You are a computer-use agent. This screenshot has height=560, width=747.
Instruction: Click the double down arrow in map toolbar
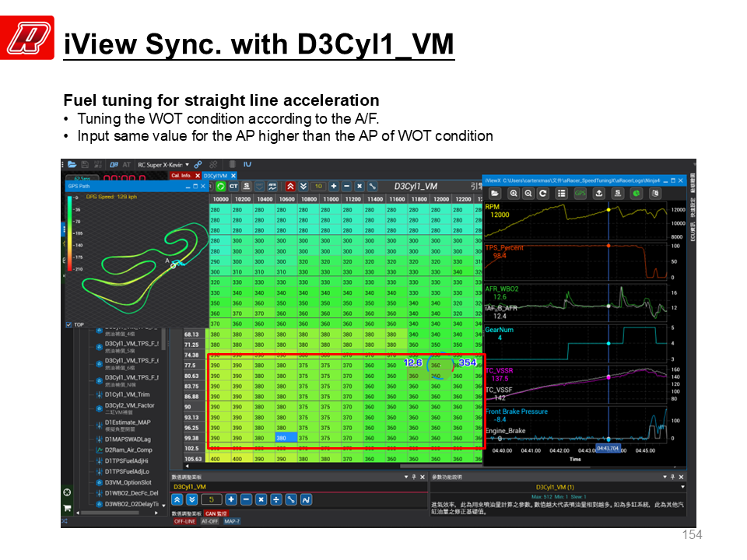coord(303,186)
